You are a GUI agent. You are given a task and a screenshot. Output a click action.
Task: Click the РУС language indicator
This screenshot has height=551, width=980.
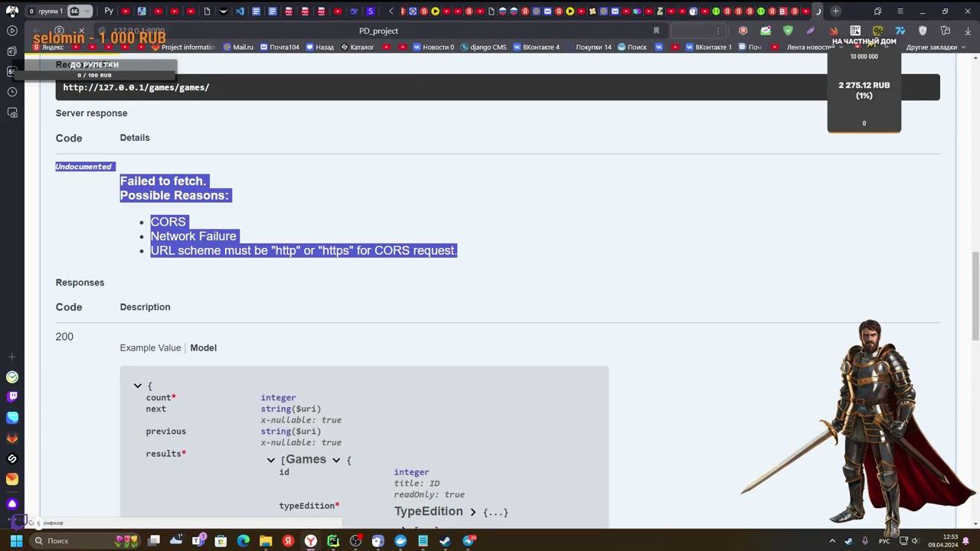click(884, 541)
